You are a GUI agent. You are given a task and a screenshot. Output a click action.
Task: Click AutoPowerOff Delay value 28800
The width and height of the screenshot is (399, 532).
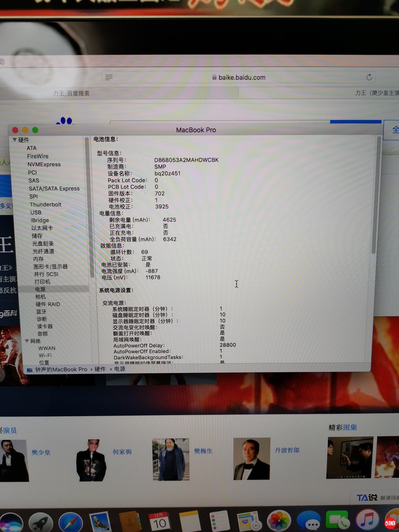(x=228, y=345)
